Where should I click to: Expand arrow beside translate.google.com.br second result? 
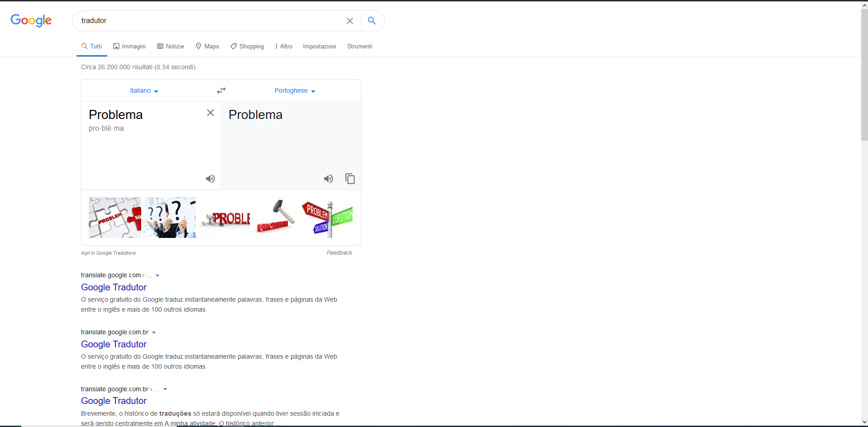[154, 332]
